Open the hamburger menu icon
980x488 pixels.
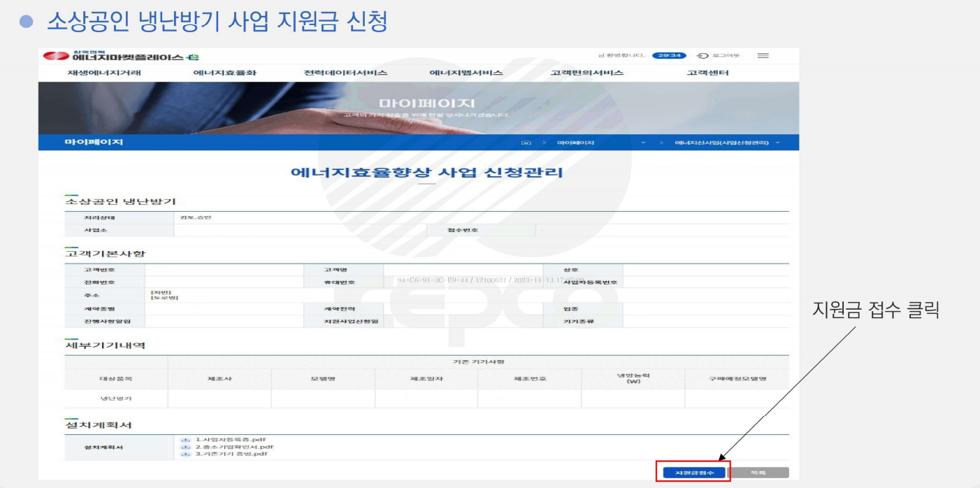point(763,56)
